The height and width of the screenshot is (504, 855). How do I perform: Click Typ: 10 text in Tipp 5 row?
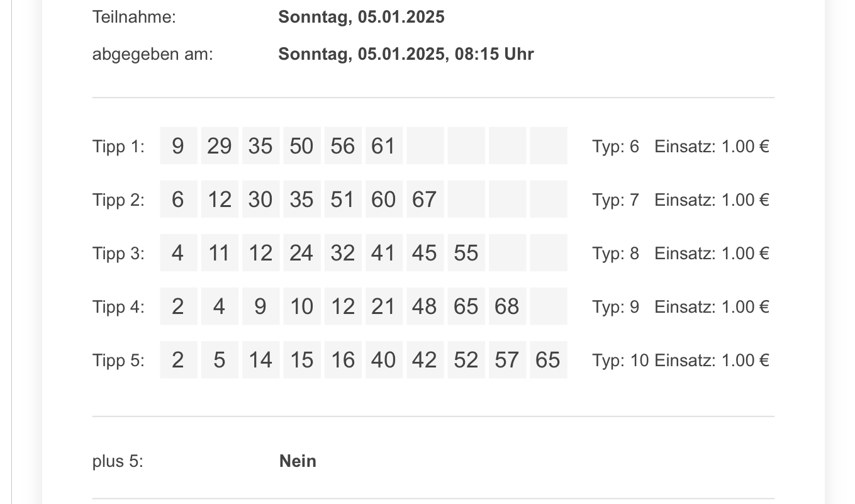(620, 361)
